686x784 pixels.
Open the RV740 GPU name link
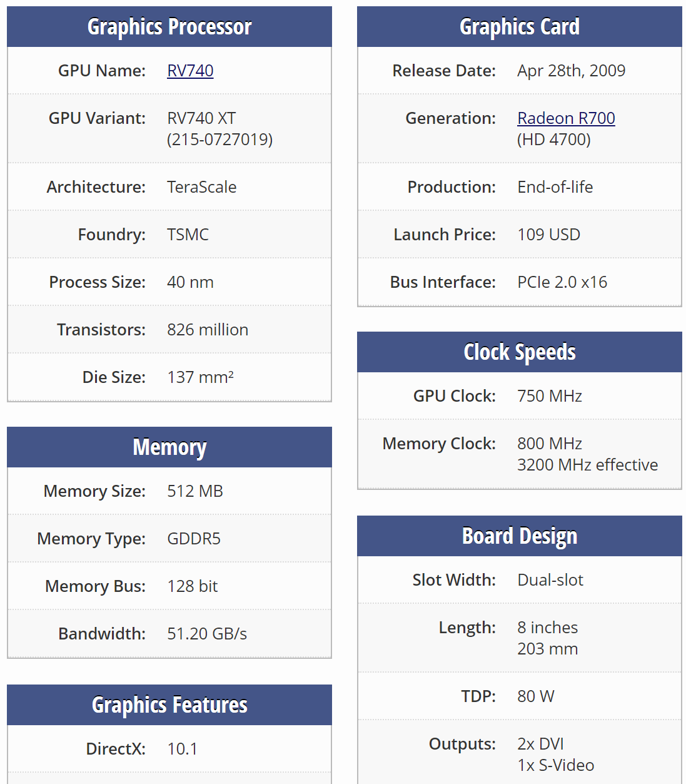pyautogui.click(x=190, y=71)
